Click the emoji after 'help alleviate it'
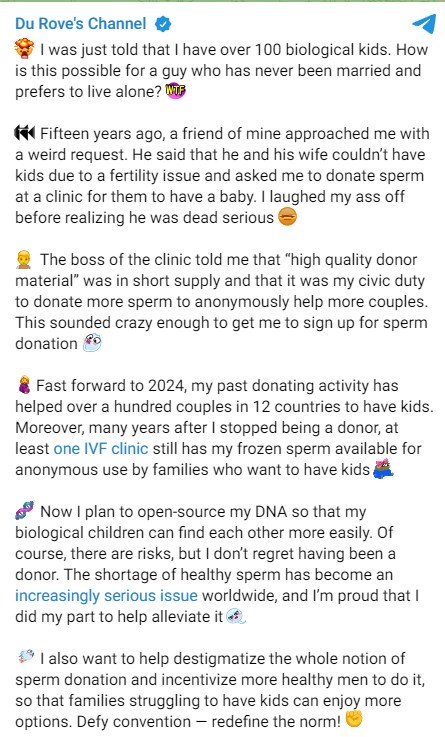 (236, 616)
